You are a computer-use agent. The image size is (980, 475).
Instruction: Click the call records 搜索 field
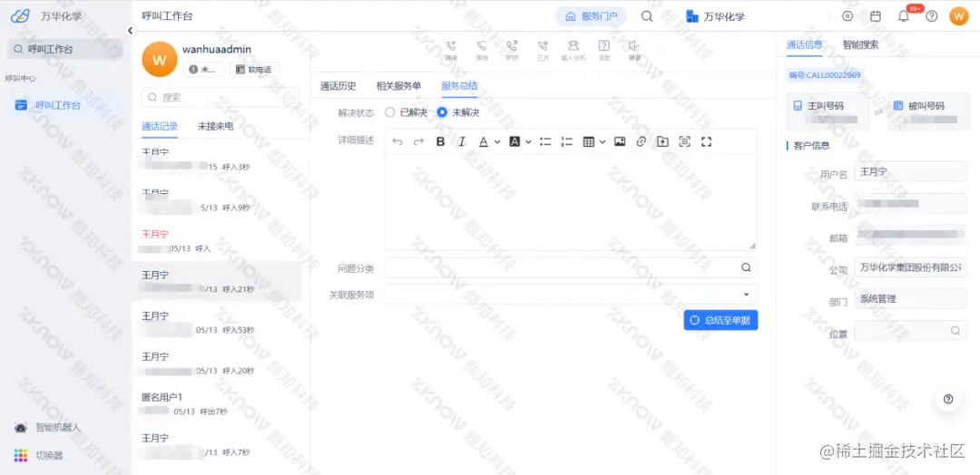(x=220, y=97)
